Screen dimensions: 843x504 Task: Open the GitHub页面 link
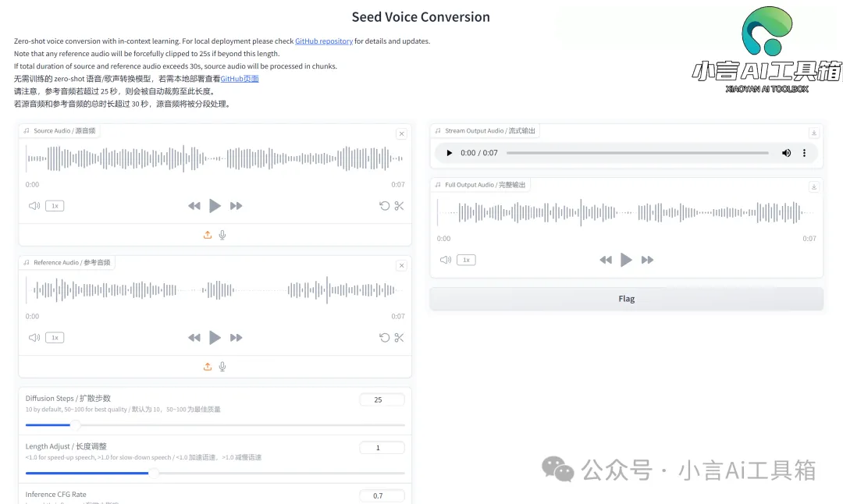pos(240,79)
